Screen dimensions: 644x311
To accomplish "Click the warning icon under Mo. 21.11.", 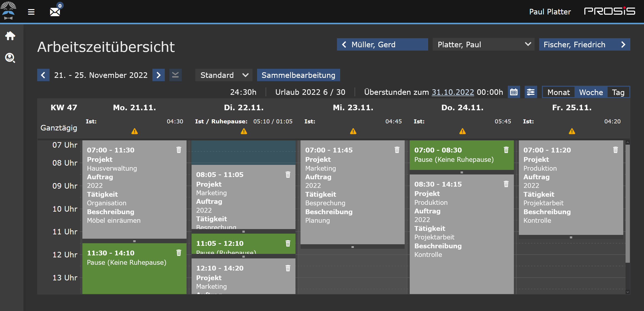I will (134, 131).
